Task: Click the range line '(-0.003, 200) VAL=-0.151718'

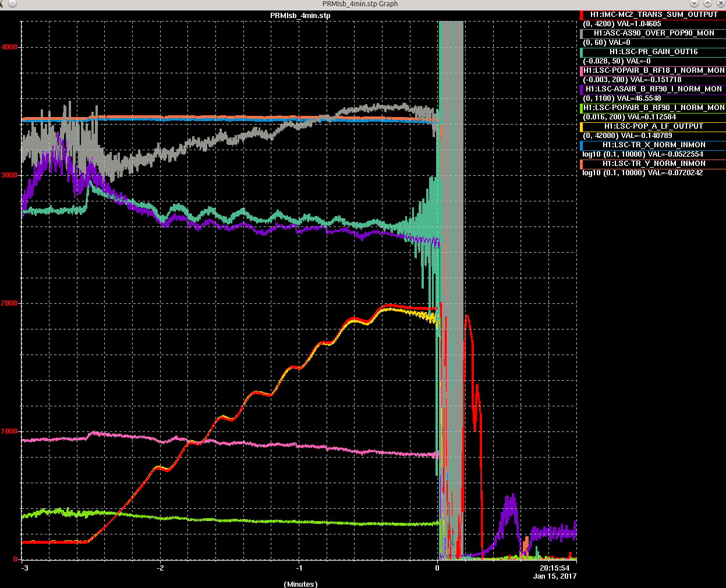Action: pos(632,80)
